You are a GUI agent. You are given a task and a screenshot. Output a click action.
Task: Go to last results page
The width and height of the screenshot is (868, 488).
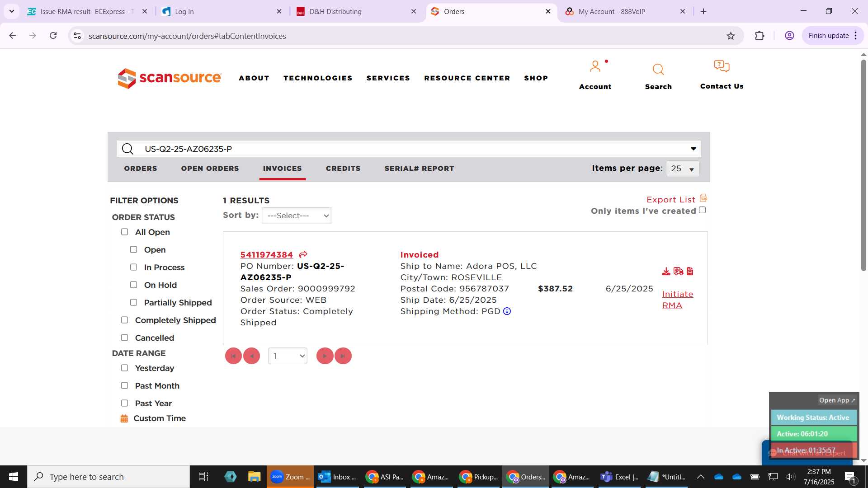[343, 356]
